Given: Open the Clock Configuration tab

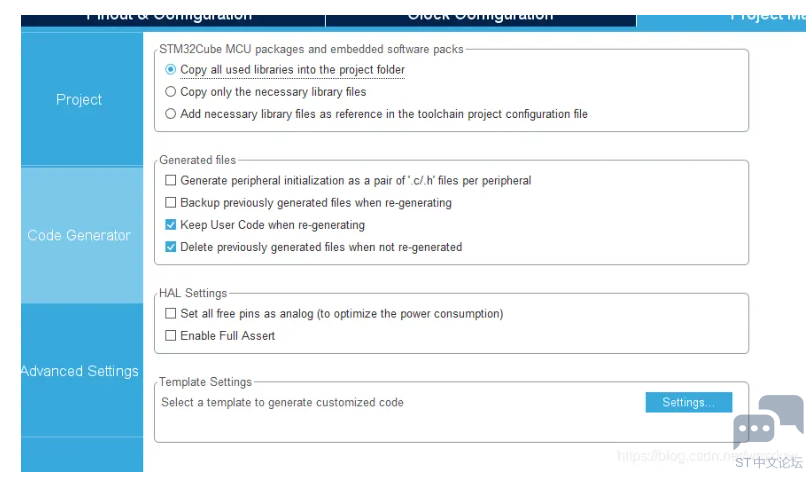Looking at the screenshot, I should pos(481,20).
